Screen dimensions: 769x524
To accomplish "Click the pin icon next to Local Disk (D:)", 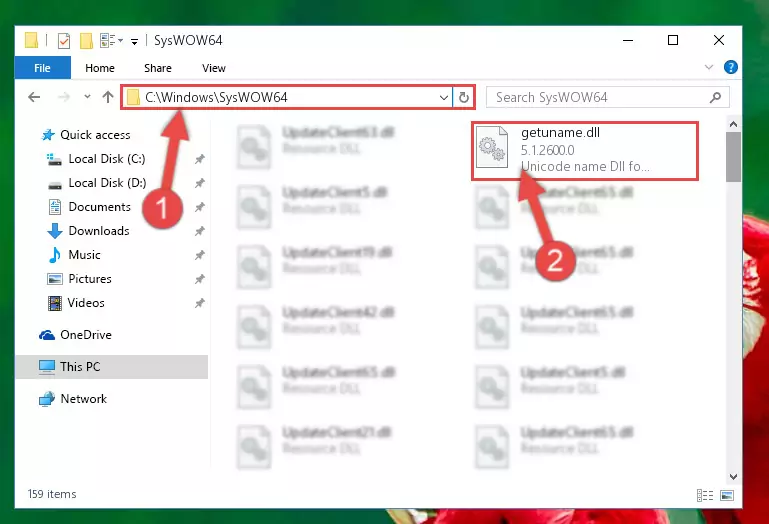I will 200,183.
